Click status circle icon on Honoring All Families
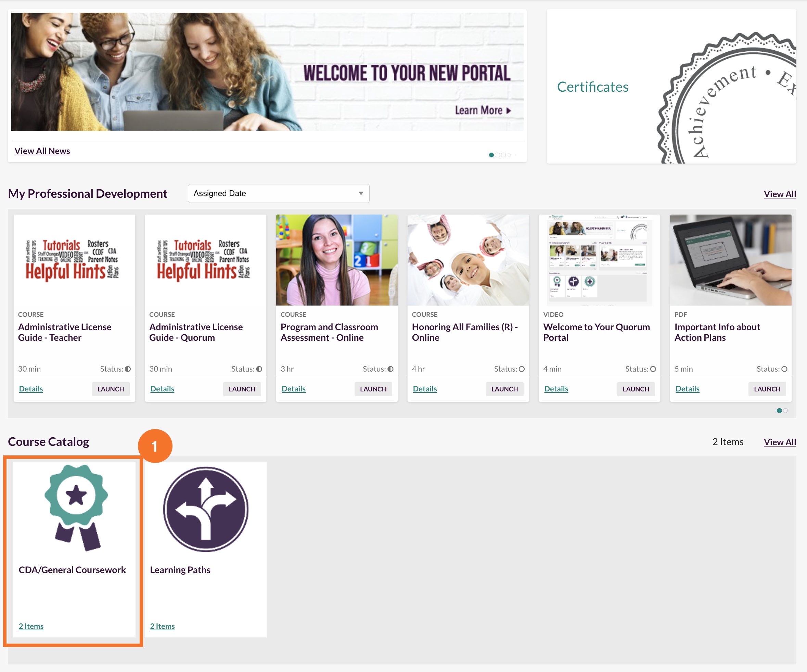The width and height of the screenshot is (807, 672). [522, 369]
